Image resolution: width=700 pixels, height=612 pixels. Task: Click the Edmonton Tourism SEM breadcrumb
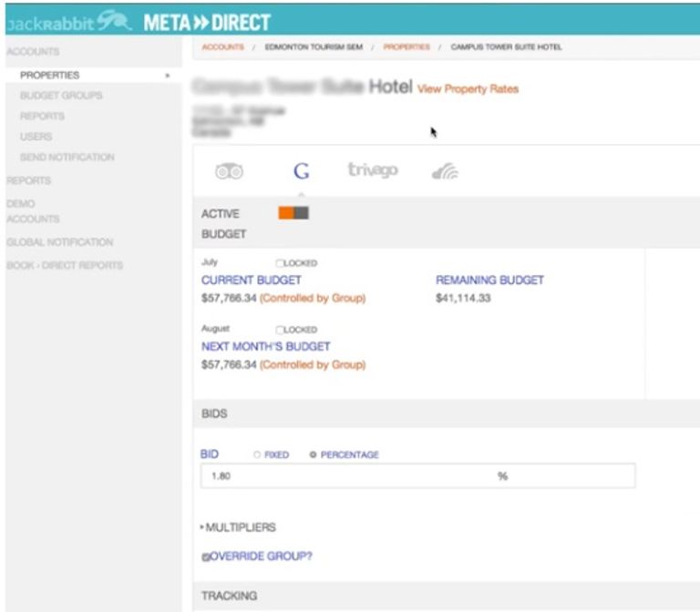tap(314, 46)
